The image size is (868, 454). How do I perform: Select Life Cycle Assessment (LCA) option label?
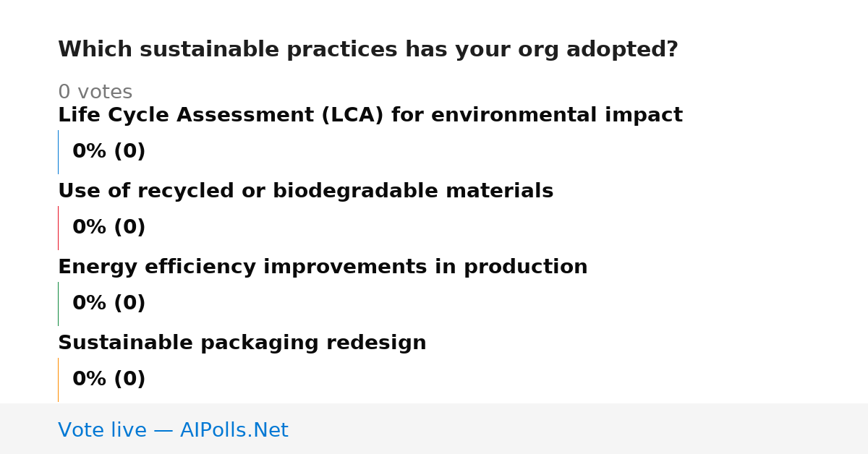pos(370,115)
